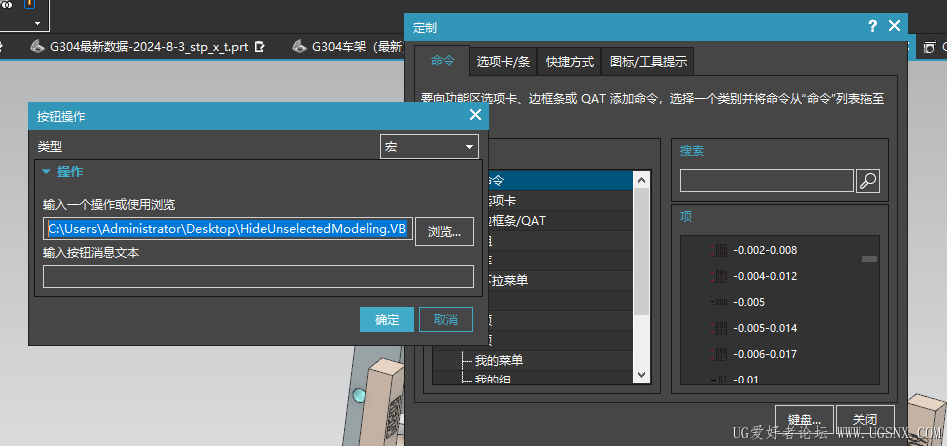Click the part icon of G304最新数据 tab
This screenshot has height=446, width=947.
[37, 47]
